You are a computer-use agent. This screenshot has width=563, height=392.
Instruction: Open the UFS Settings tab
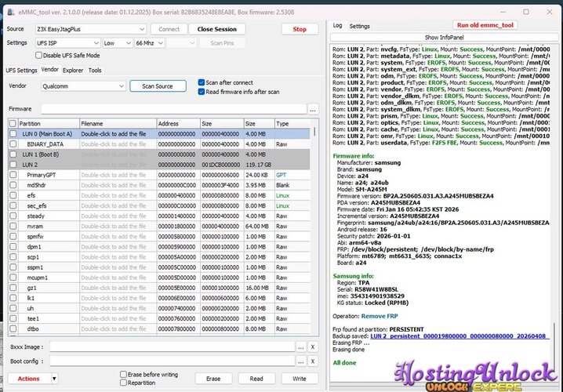21,71
